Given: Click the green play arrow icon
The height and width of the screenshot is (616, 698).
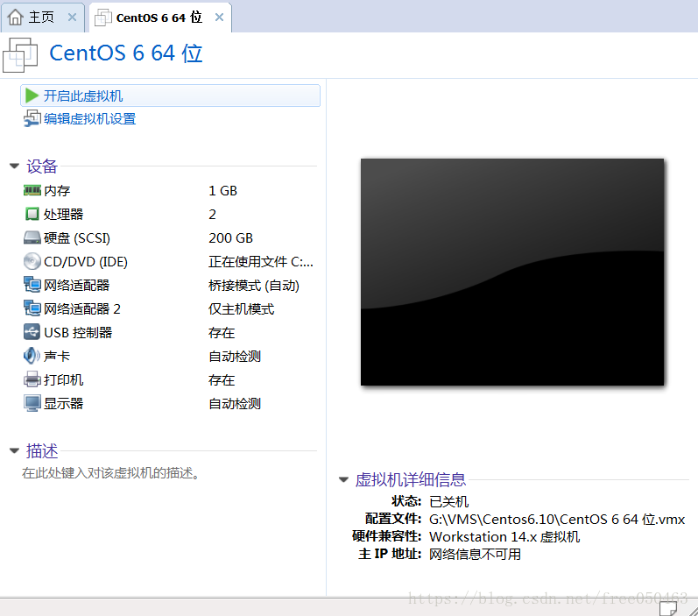Looking at the screenshot, I should [x=32, y=96].
